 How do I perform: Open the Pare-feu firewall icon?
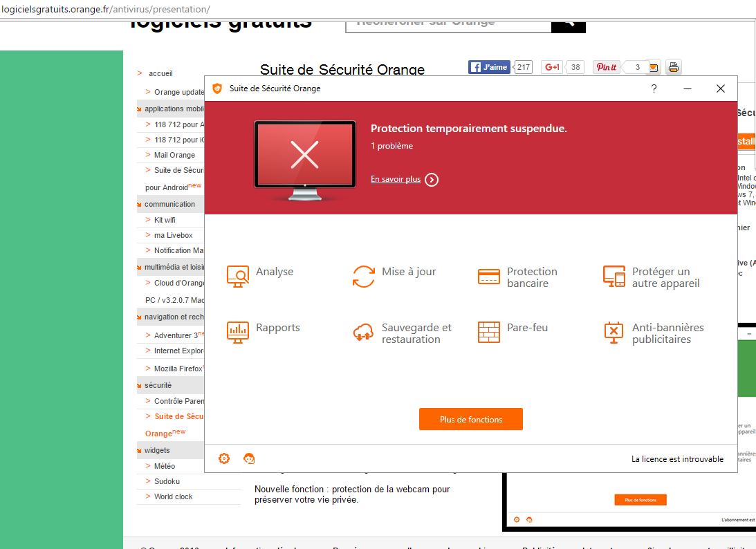pos(489,333)
